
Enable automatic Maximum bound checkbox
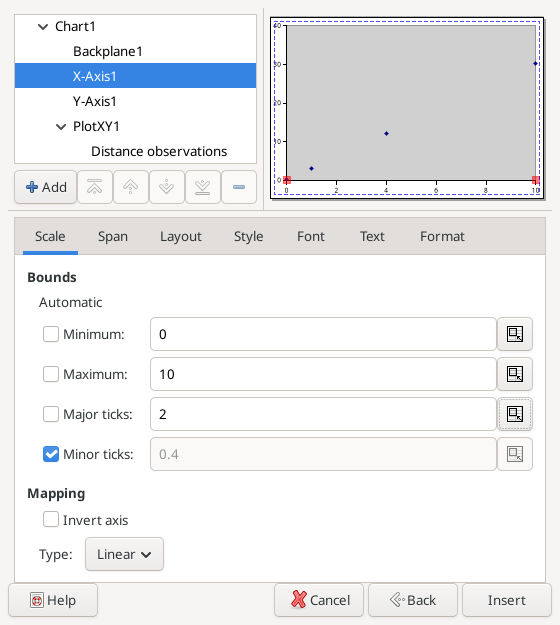51,374
